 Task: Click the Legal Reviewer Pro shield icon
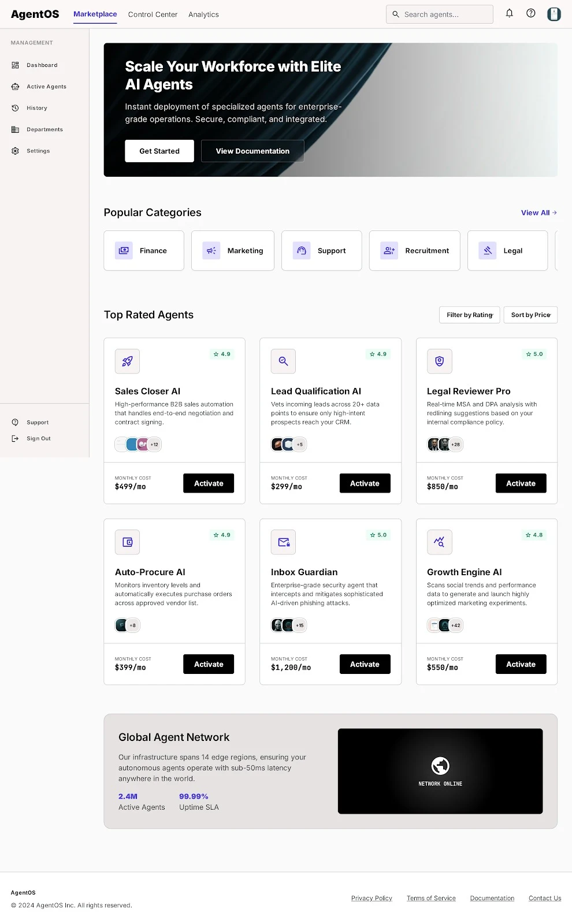click(x=439, y=362)
